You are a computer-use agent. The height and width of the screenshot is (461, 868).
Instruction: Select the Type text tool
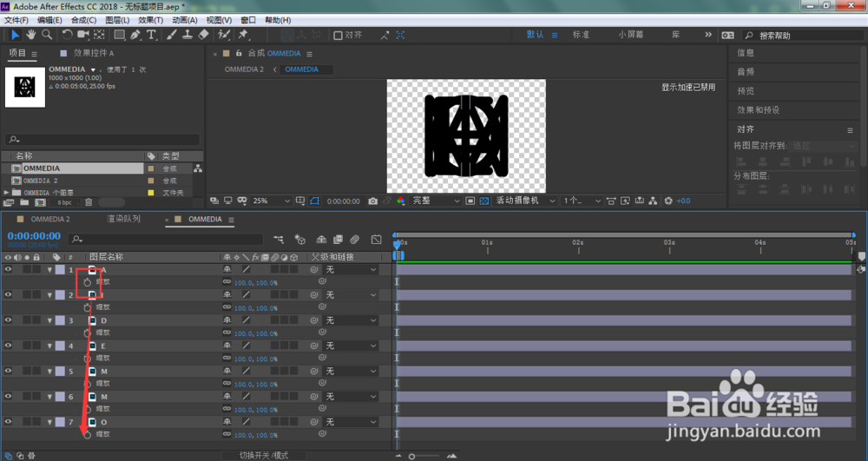(151, 35)
